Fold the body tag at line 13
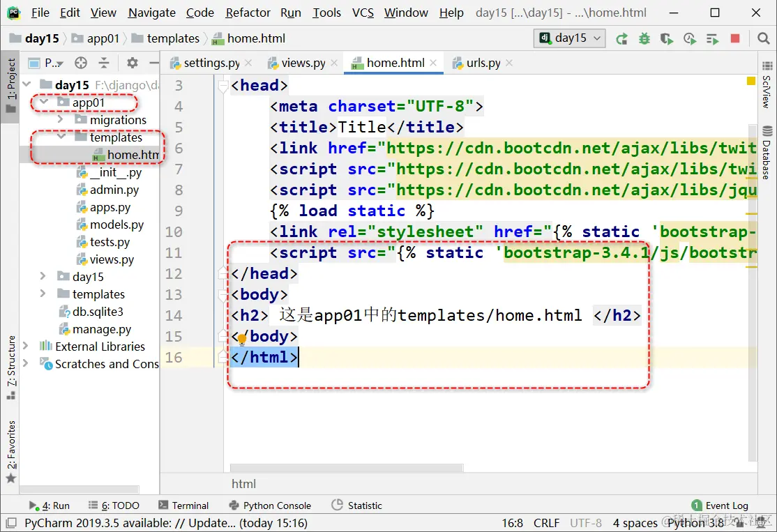This screenshot has width=777, height=532. 223,295
